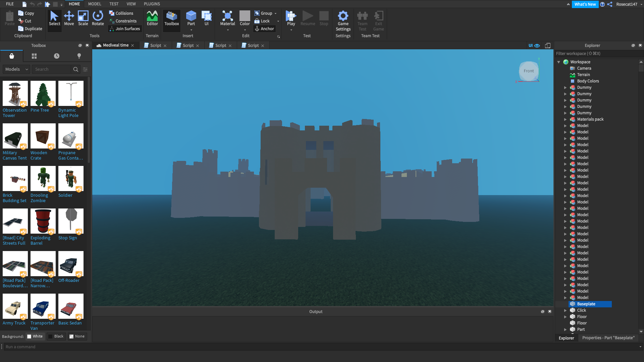Choose the Rotate tool
Viewport: 644px width, 362px height.
coord(98,18)
